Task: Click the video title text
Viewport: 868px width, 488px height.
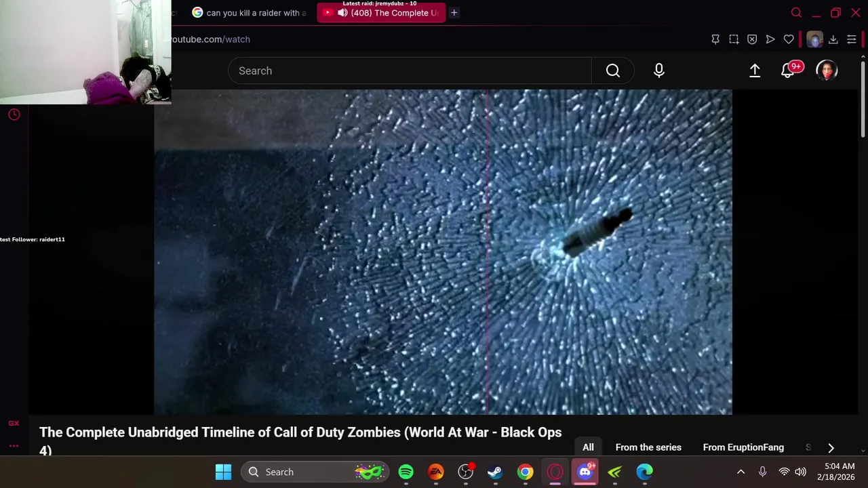Action: 300,441
